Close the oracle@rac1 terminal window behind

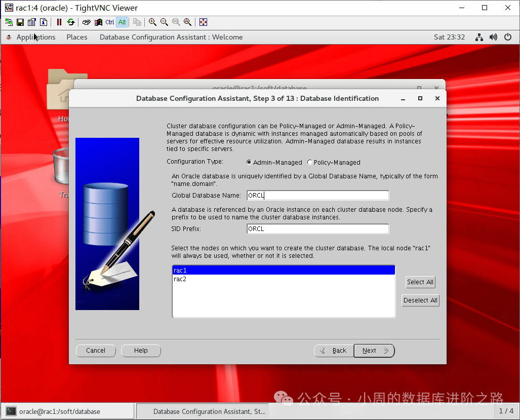(436, 88)
